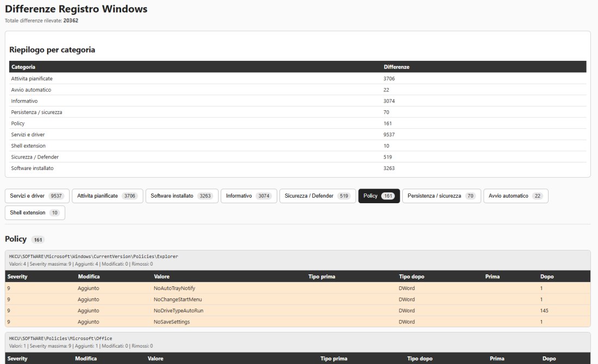Select the NoSaveSettings value

(x=172, y=322)
